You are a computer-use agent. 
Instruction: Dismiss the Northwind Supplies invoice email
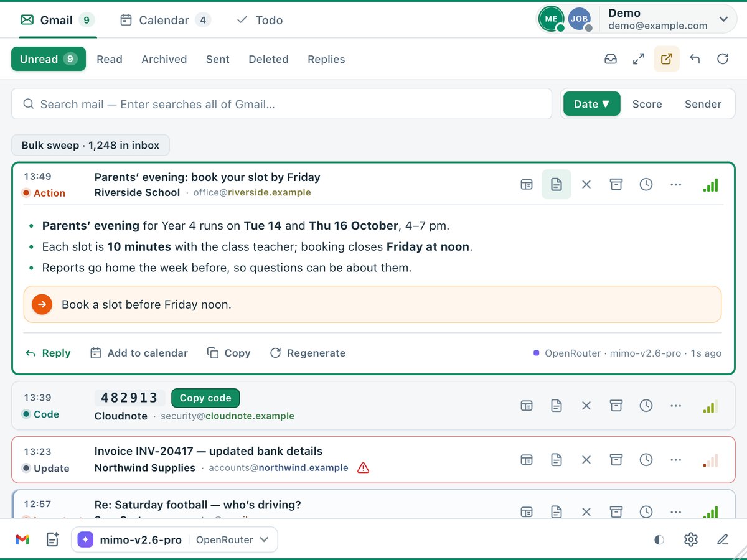coord(586,460)
